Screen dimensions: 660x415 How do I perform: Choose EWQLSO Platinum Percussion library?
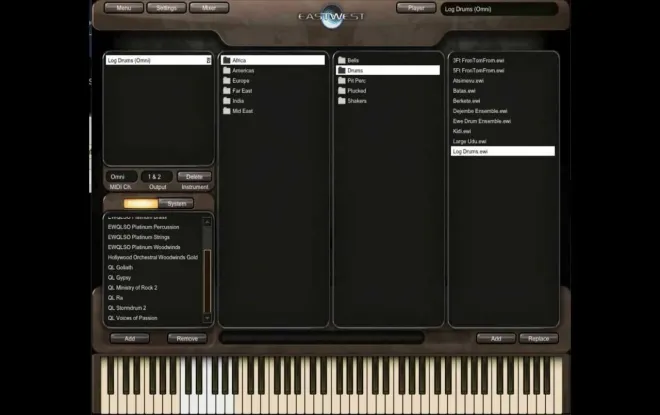point(144,227)
